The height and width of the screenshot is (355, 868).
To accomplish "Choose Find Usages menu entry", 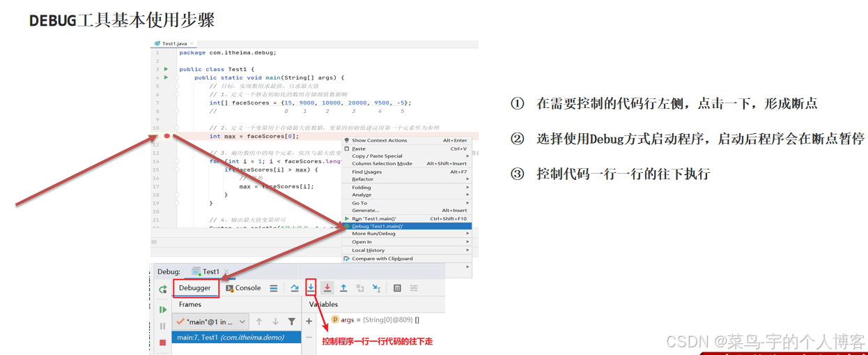I will pos(408,172).
